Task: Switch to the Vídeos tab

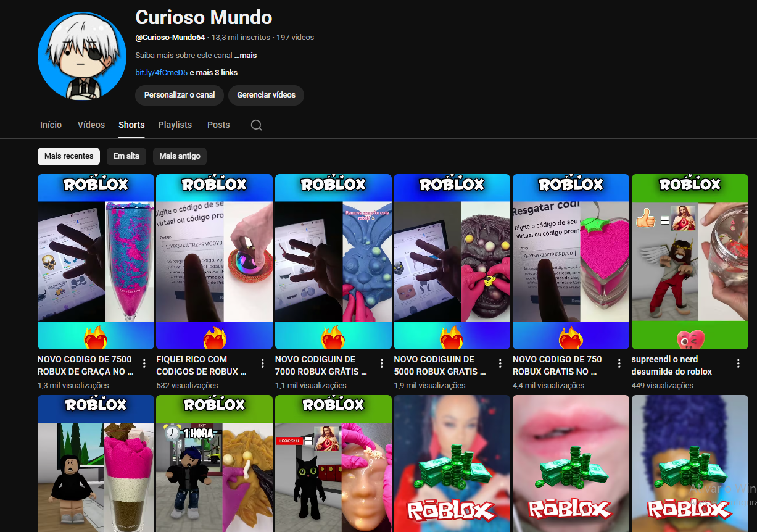Action: click(91, 125)
